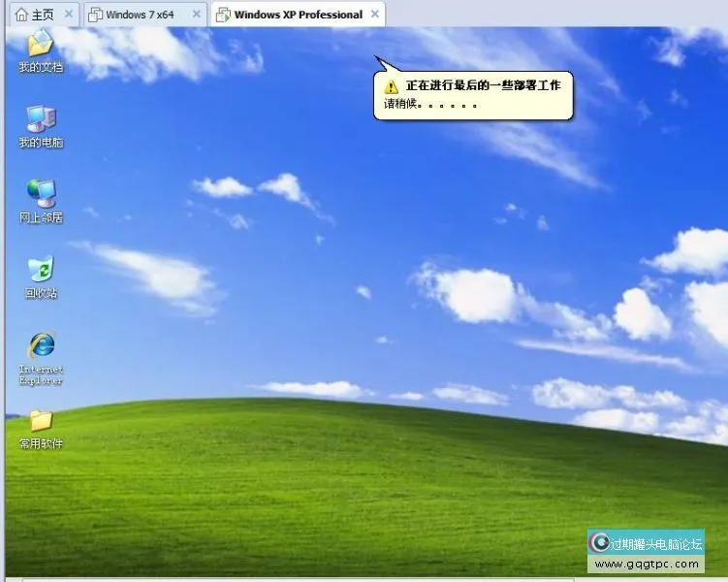Image resolution: width=728 pixels, height=582 pixels.
Task: Open the 常用软件 folder icon
Action: pyautogui.click(x=41, y=420)
